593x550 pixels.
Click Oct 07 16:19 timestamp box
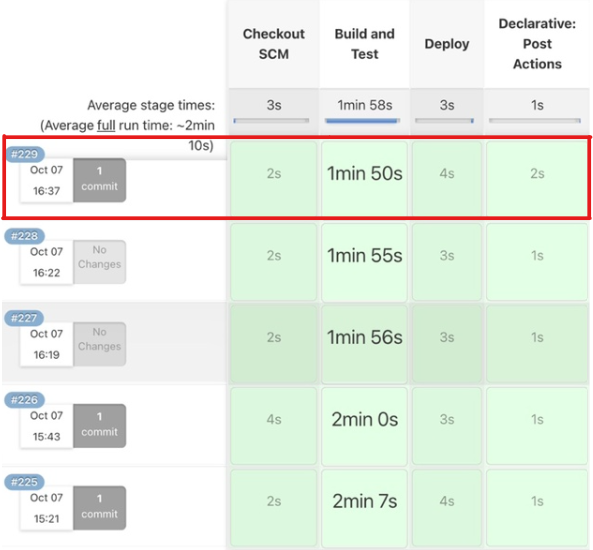pos(47,344)
